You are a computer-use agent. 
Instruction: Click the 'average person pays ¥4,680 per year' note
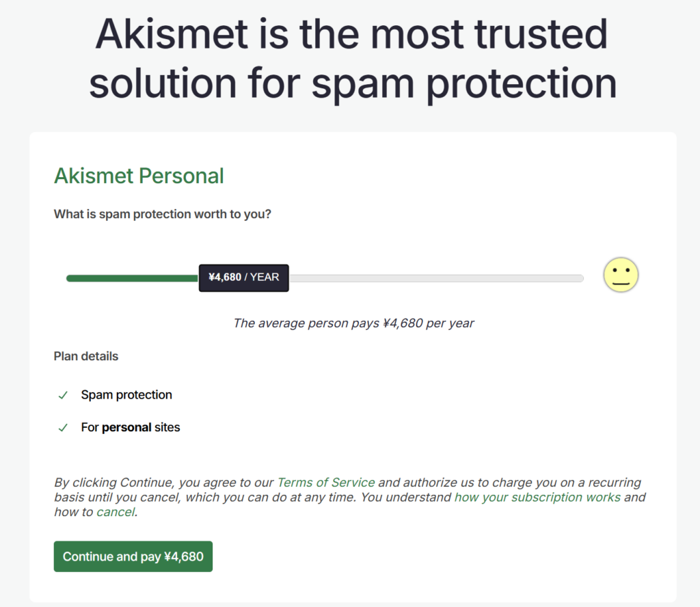353,323
